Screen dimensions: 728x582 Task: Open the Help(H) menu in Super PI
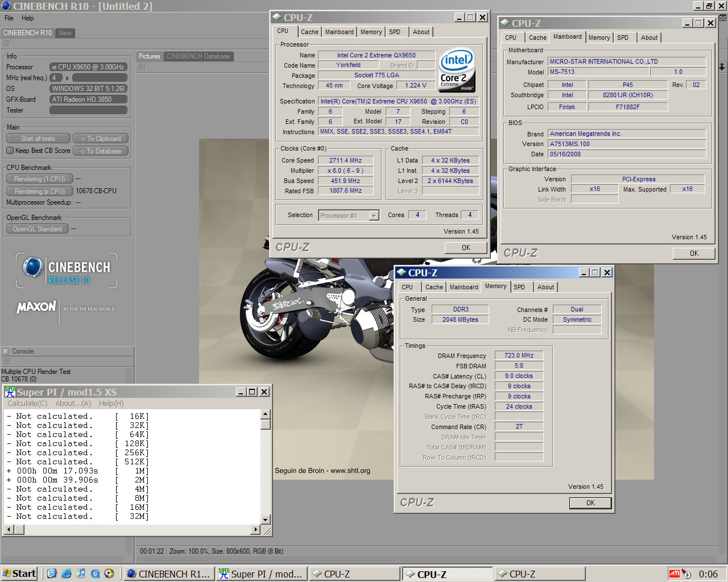pos(111,404)
